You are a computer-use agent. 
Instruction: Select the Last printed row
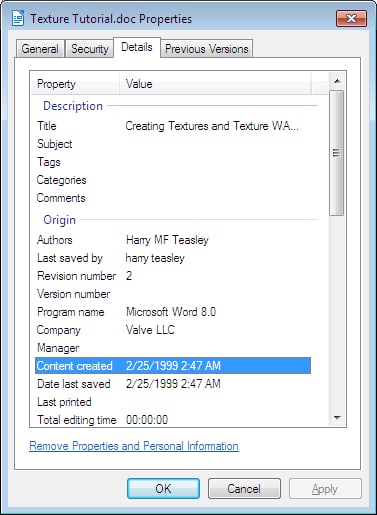point(173,402)
